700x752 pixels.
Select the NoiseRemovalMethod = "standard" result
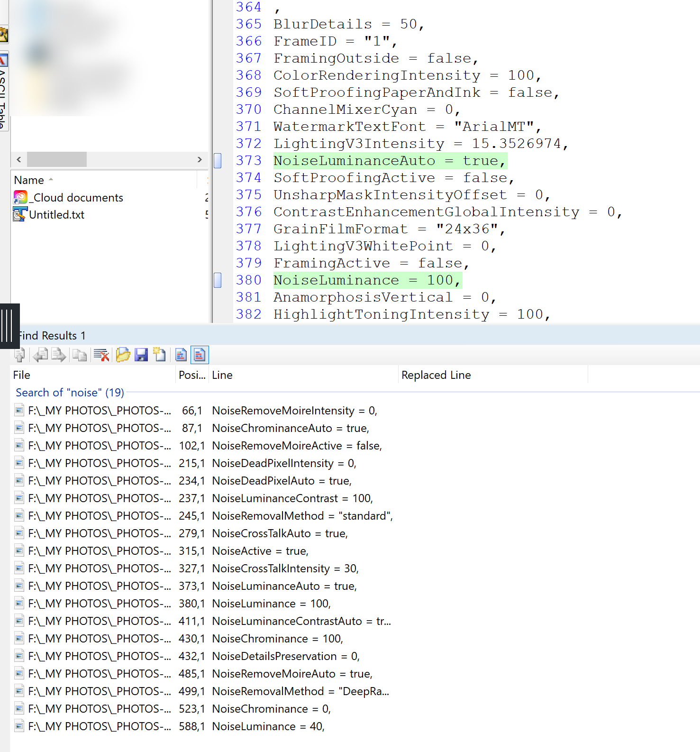(302, 516)
